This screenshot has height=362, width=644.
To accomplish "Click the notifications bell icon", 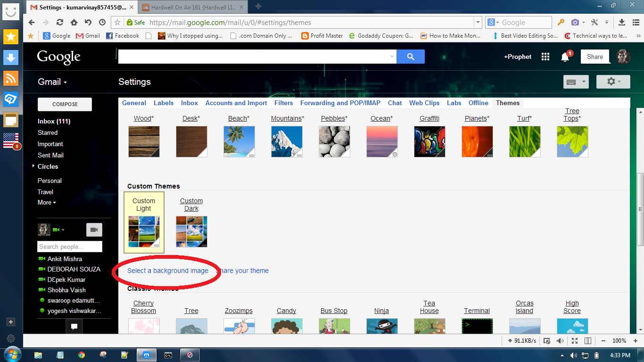I will pos(565,57).
